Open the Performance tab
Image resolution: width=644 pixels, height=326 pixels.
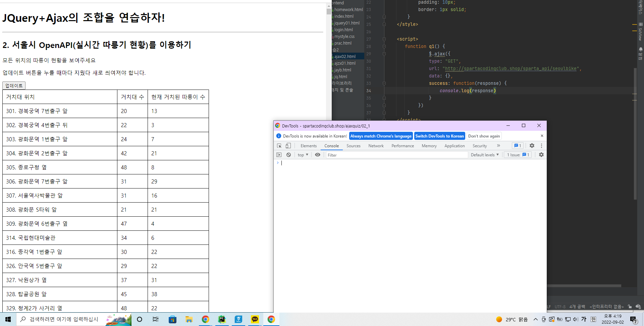(x=402, y=146)
